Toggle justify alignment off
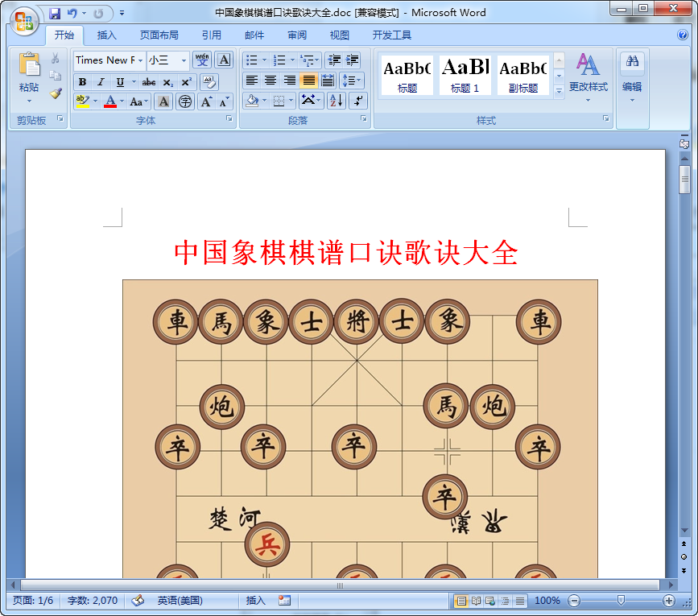 point(308,81)
